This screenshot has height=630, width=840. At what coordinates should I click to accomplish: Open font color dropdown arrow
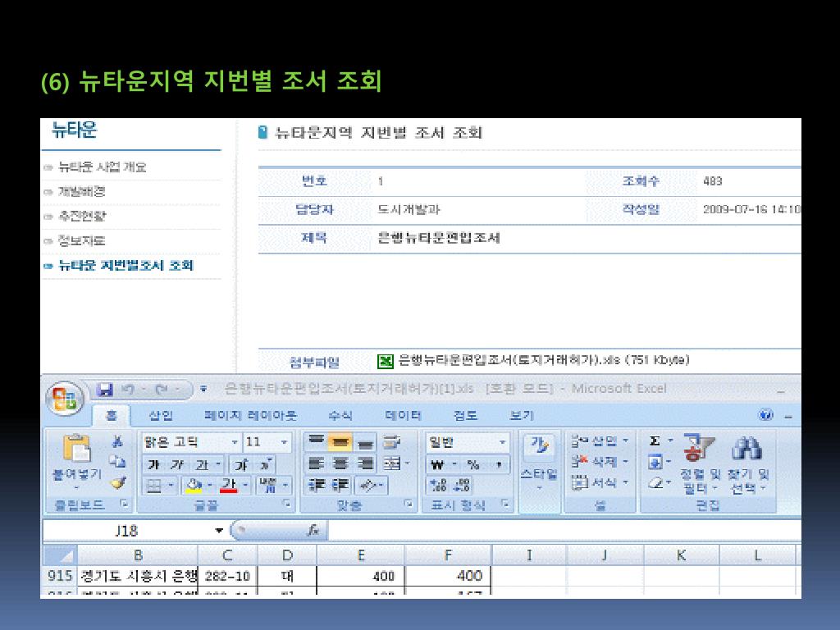pyautogui.click(x=245, y=486)
